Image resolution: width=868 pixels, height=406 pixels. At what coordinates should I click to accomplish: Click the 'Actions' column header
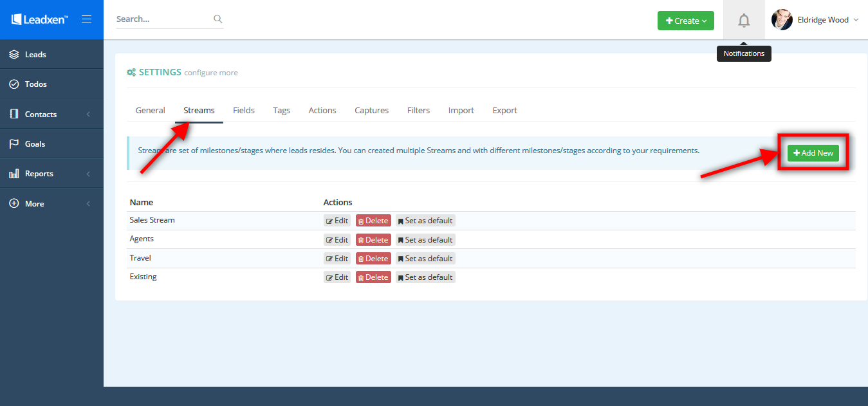click(338, 202)
